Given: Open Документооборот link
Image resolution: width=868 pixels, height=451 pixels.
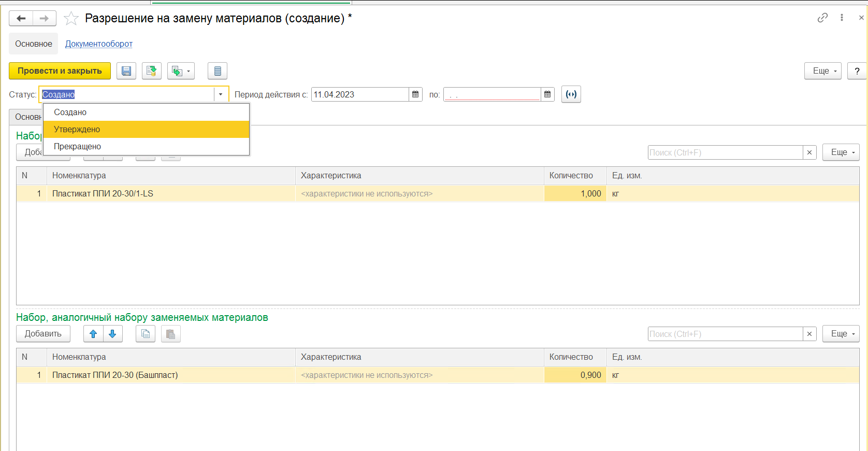Looking at the screenshot, I should click(99, 44).
